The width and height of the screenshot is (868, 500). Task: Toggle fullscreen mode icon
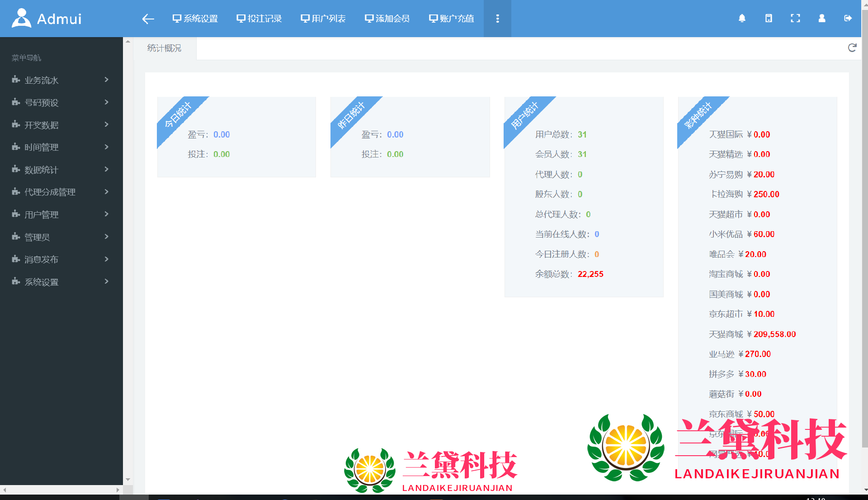tap(795, 18)
